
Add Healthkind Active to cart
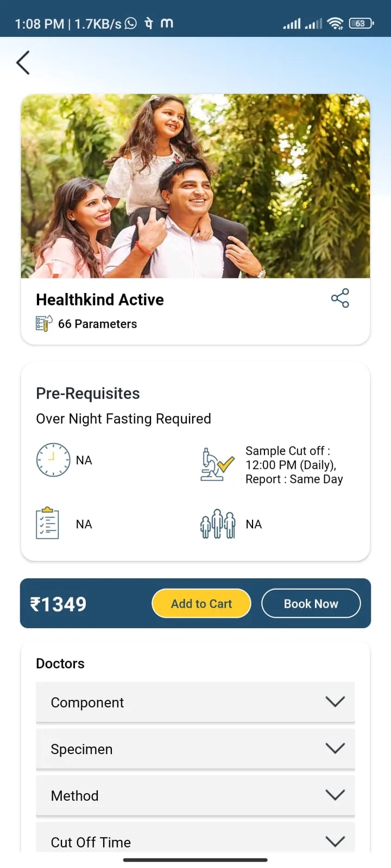point(201,603)
